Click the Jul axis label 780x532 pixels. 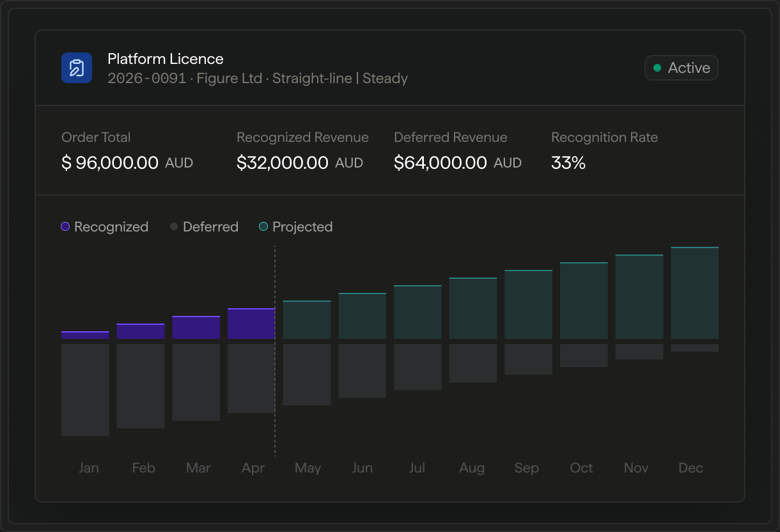tap(417, 468)
